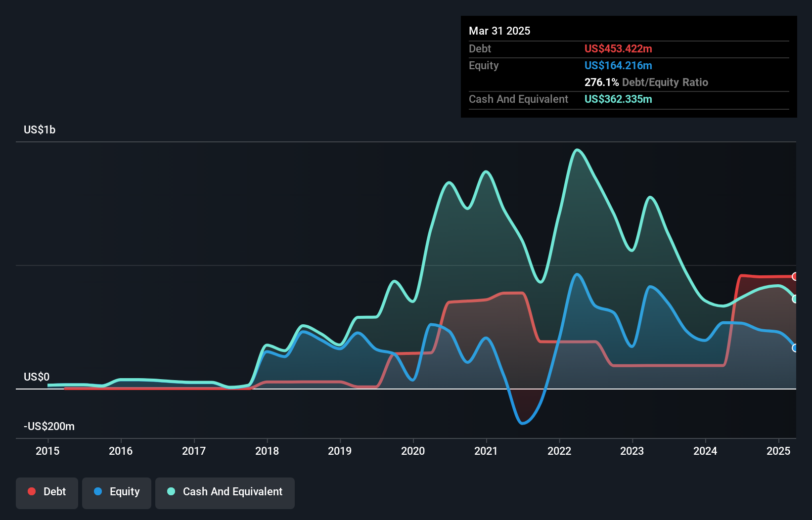Image resolution: width=812 pixels, height=520 pixels.
Task: Click the red Debt legend dot
Action: pos(32,491)
